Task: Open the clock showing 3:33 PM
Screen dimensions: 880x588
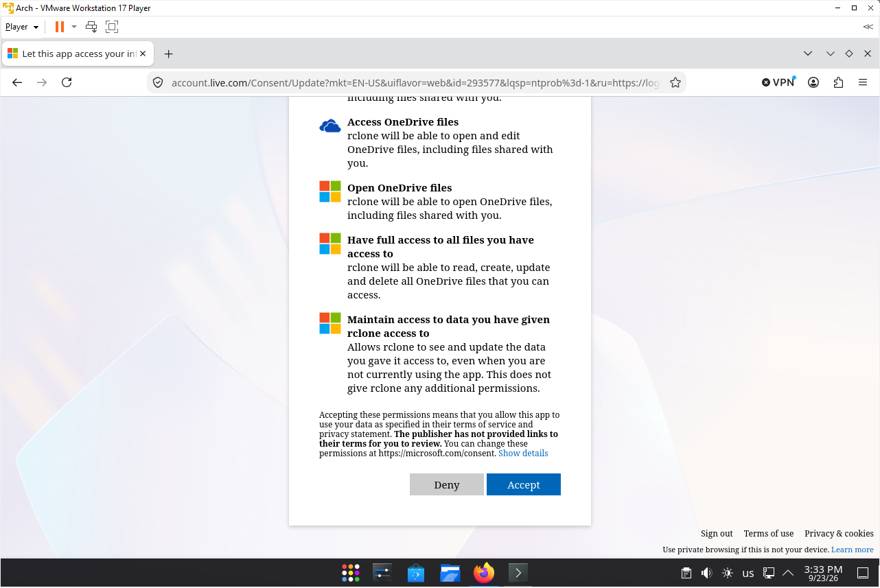Action: [x=823, y=574]
